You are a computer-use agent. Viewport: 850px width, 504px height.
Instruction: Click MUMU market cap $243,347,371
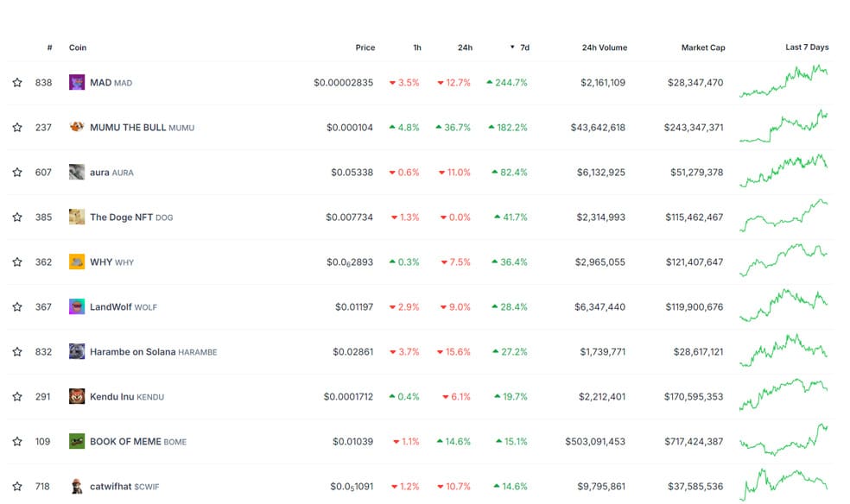tap(694, 128)
